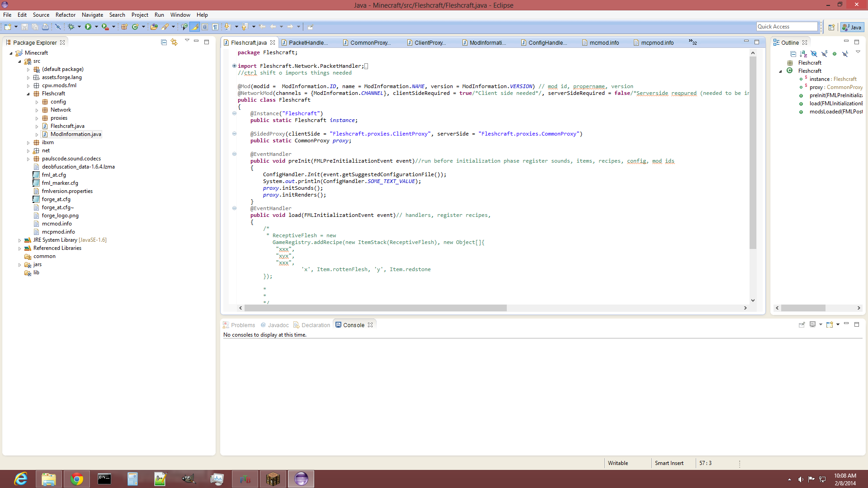
Task: Toggle Hide Fields in Outline
Action: click(814, 54)
